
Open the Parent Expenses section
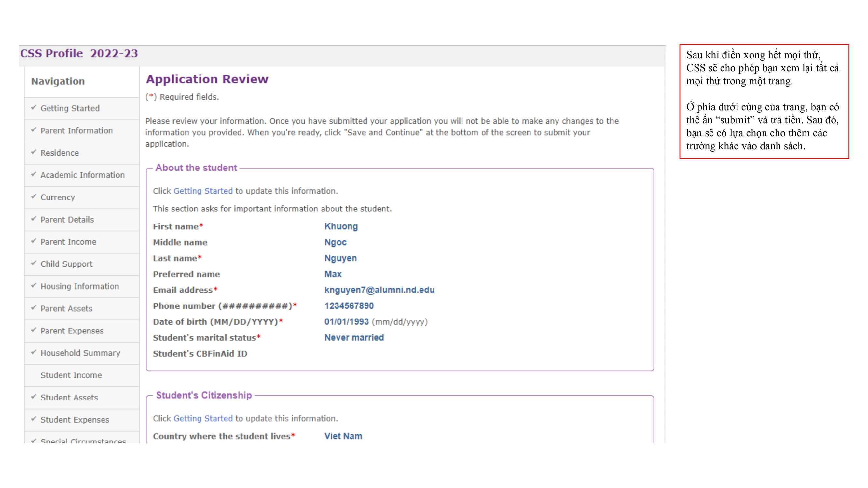coord(72,331)
